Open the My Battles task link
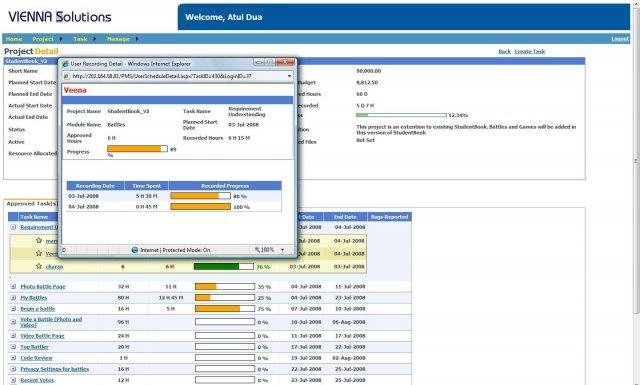640x385 pixels. click(x=33, y=298)
